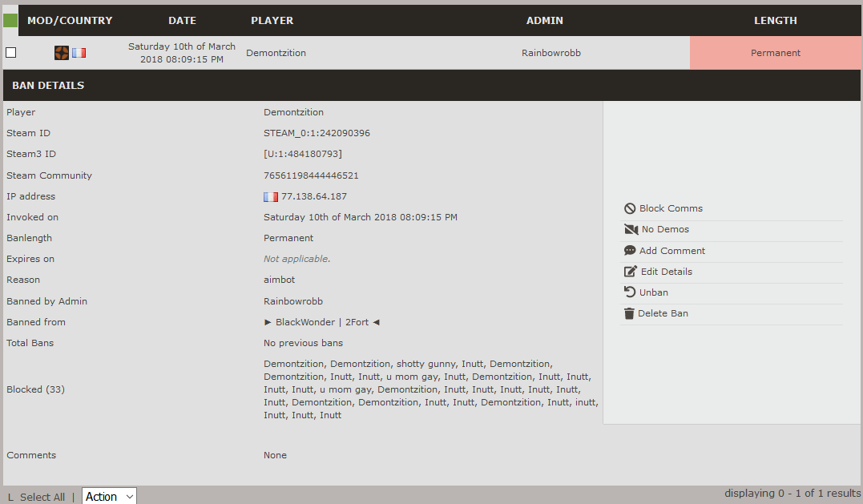Tick the checkbox for Demontzition ban

(11, 53)
